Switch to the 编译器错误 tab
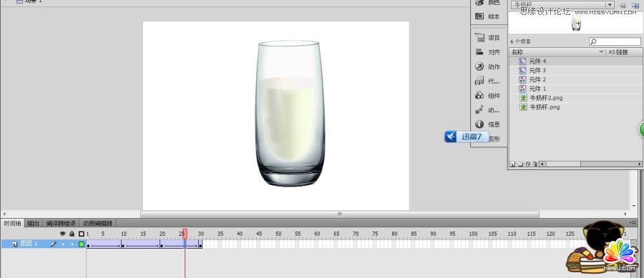Screen dimensions: 644x278 coord(61,224)
